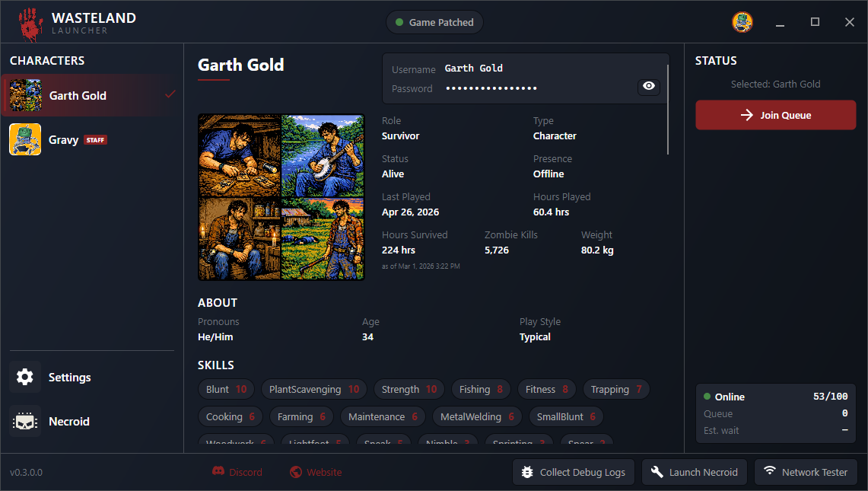The width and height of the screenshot is (868, 491).
Task: Click the Hours Played value 60.4 hrs
Action: [x=551, y=212]
